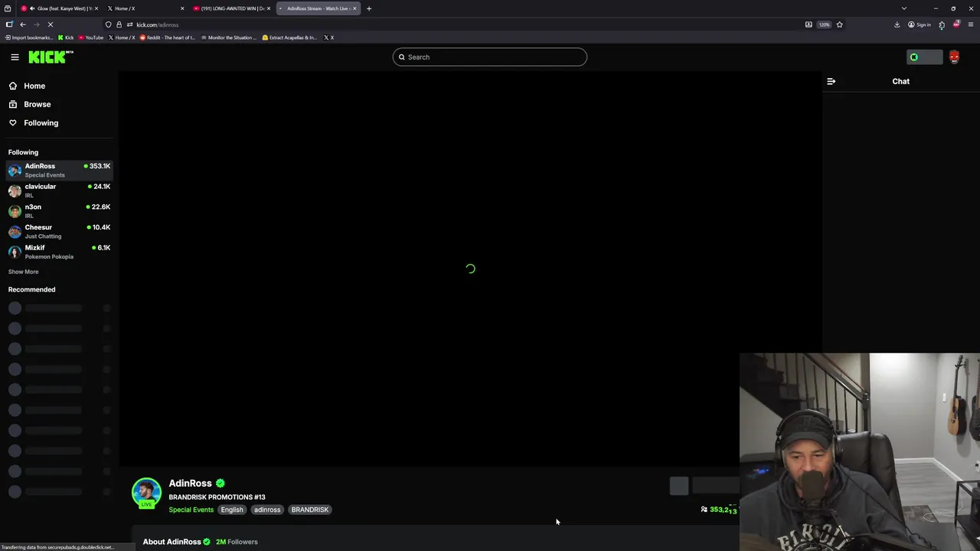The height and width of the screenshot is (551, 980).
Task: Click AdinRoss large profile avatar
Action: [x=146, y=494]
